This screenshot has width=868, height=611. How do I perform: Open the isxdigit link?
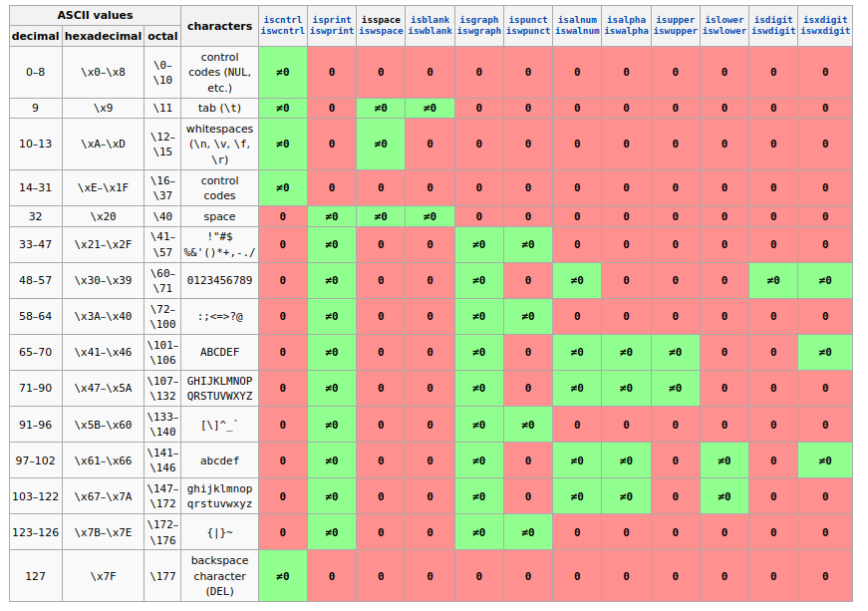(825, 19)
